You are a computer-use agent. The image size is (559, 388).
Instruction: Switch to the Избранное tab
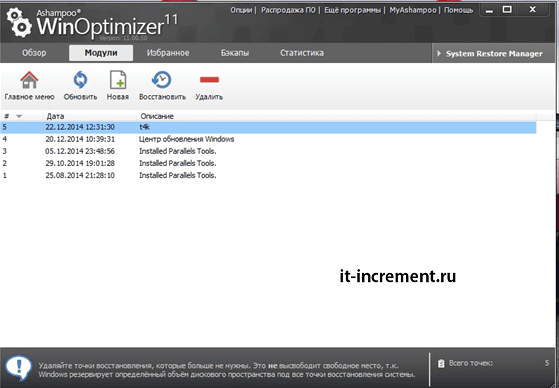168,53
